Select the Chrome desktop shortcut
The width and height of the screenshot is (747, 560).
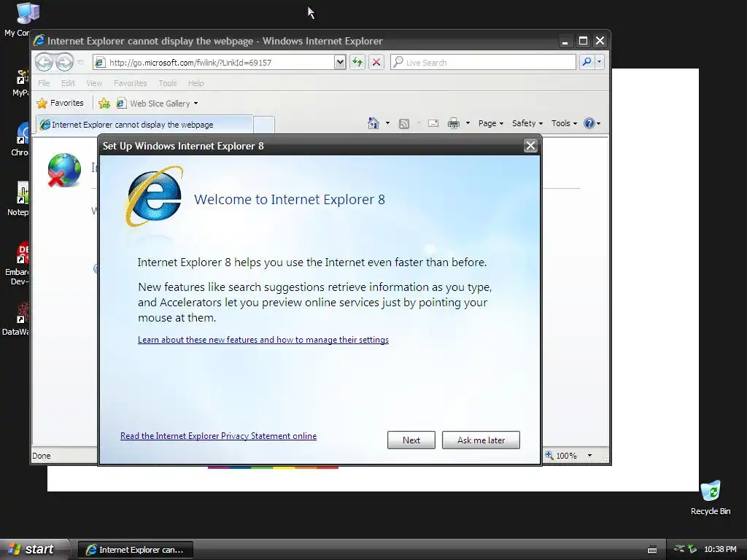[20, 139]
